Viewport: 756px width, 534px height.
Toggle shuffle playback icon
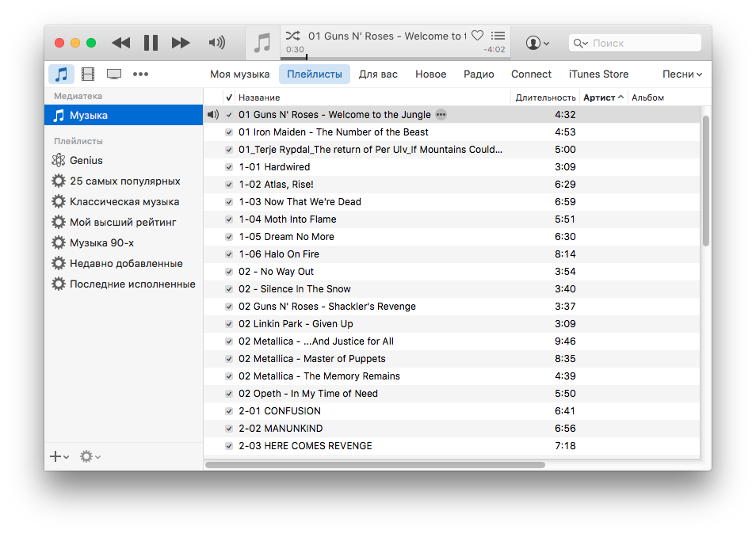[x=292, y=36]
